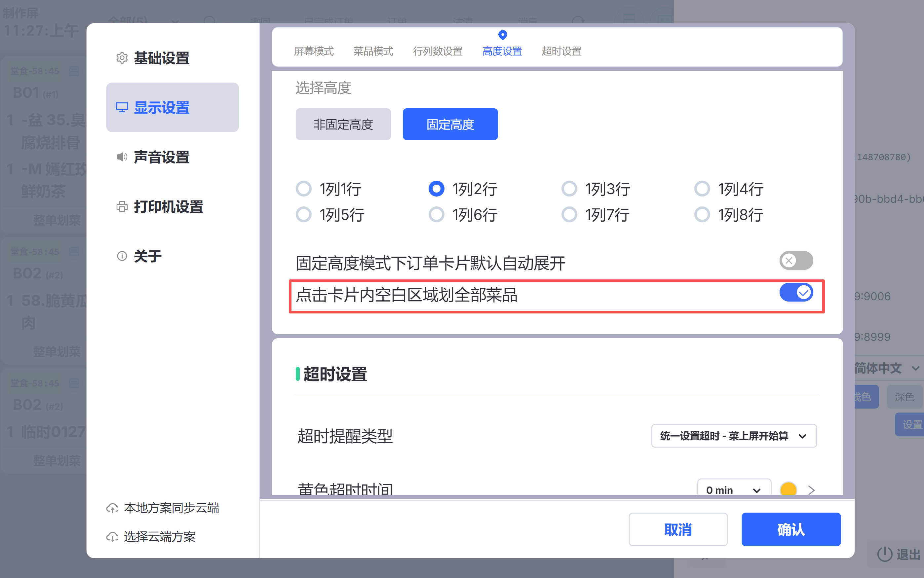Click the yellow timeout color swatch

788,489
